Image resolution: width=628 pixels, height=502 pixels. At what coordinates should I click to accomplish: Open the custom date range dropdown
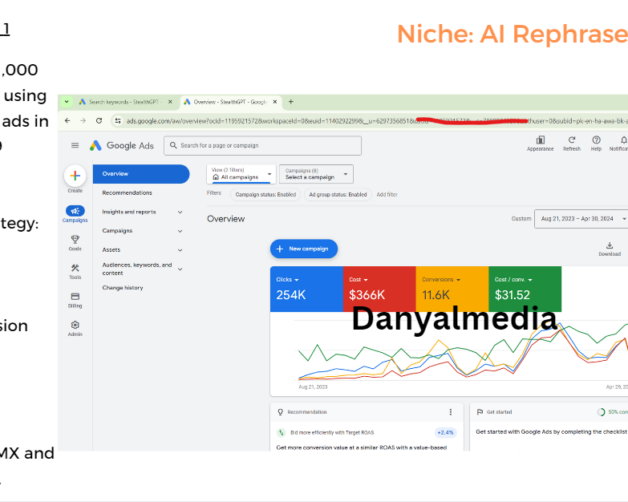coord(582,218)
